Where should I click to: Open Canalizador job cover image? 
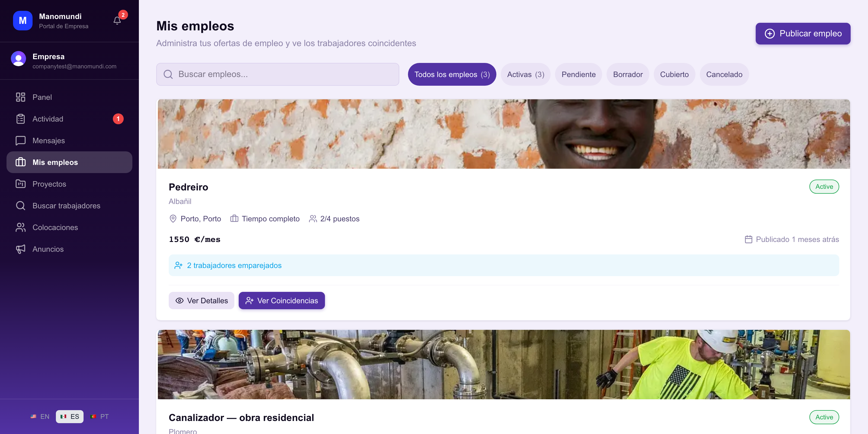click(504, 364)
